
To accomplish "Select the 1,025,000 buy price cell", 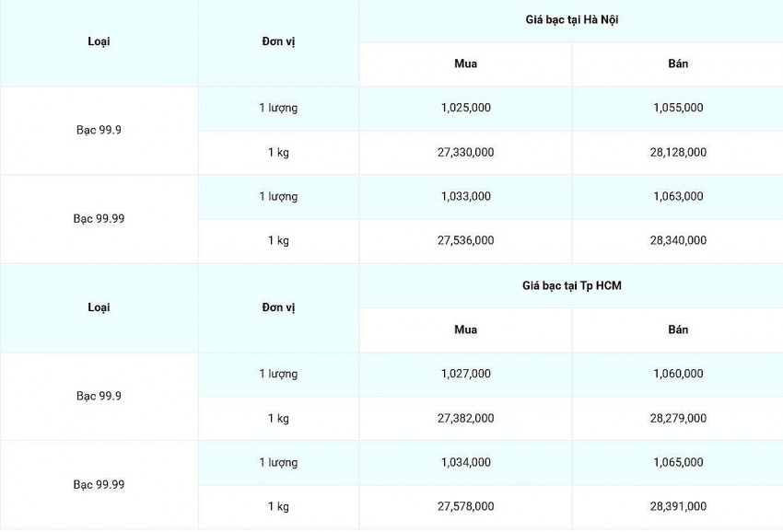I will pyautogui.click(x=465, y=108).
